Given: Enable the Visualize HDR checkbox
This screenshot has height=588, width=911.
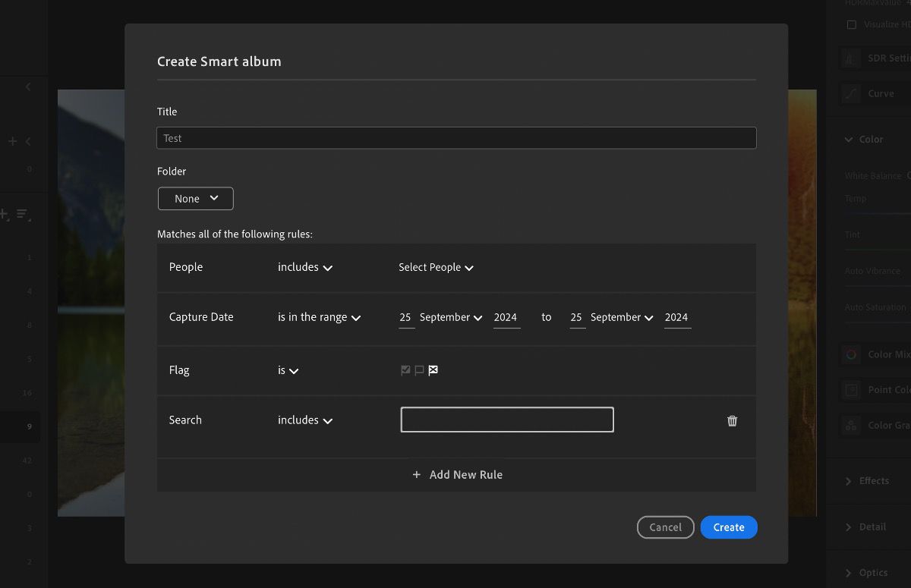Looking at the screenshot, I should (x=852, y=24).
